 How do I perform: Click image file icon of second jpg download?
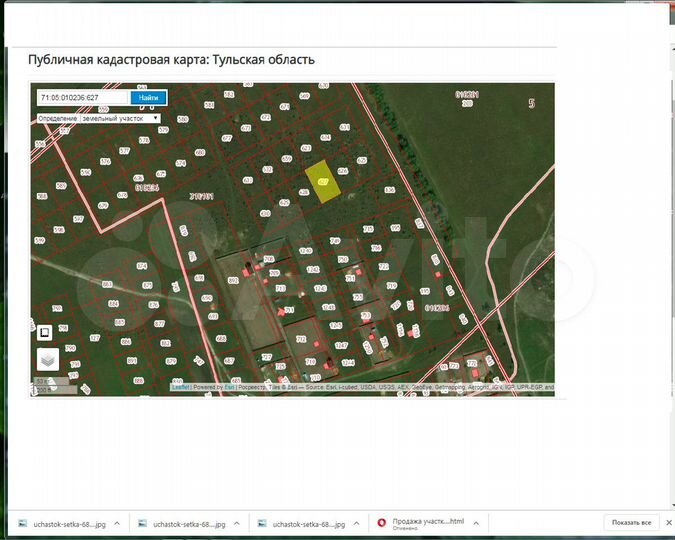pos(142,523)
